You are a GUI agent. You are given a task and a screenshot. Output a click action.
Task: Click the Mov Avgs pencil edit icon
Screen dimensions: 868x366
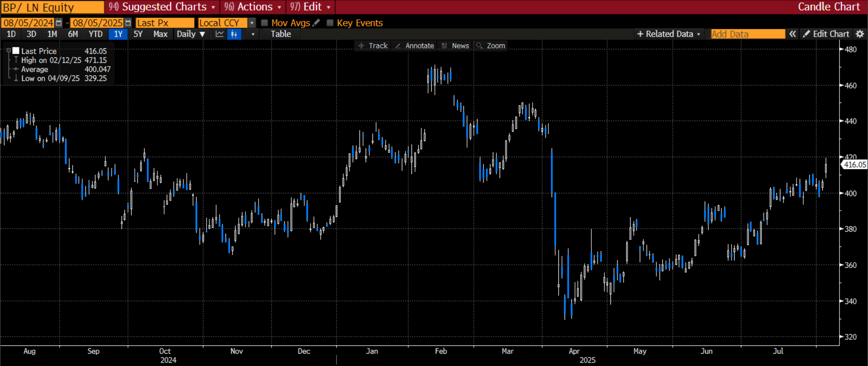(316, 23)
